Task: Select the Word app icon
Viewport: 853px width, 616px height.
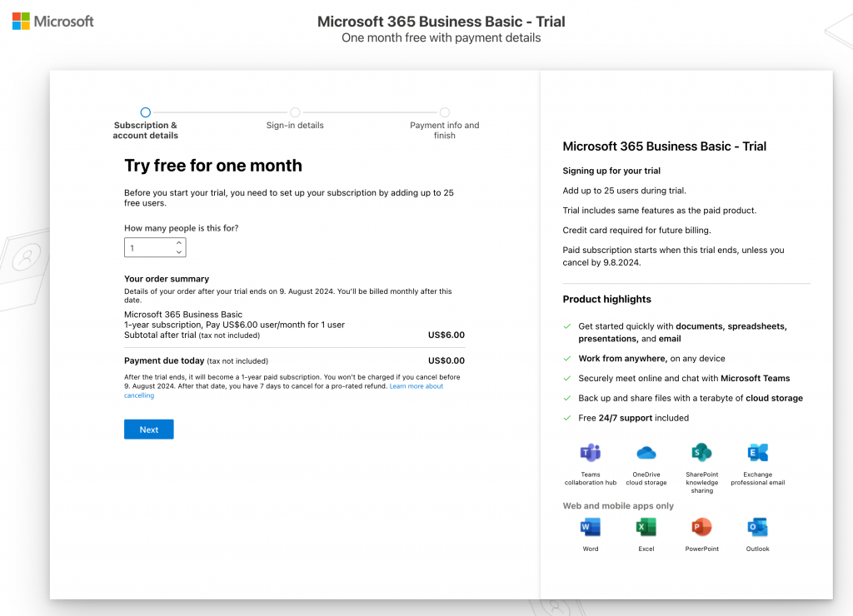Action: click(591, 527)
